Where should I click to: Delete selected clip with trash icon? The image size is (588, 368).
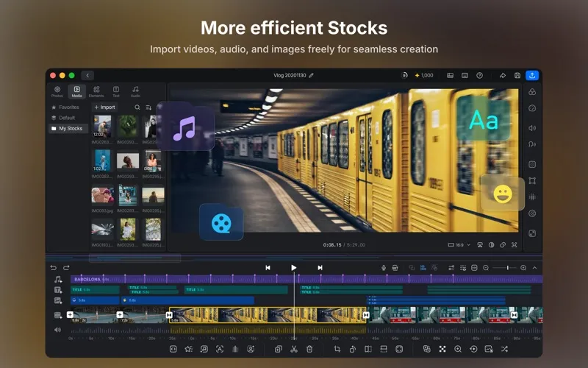coord(309,349)
